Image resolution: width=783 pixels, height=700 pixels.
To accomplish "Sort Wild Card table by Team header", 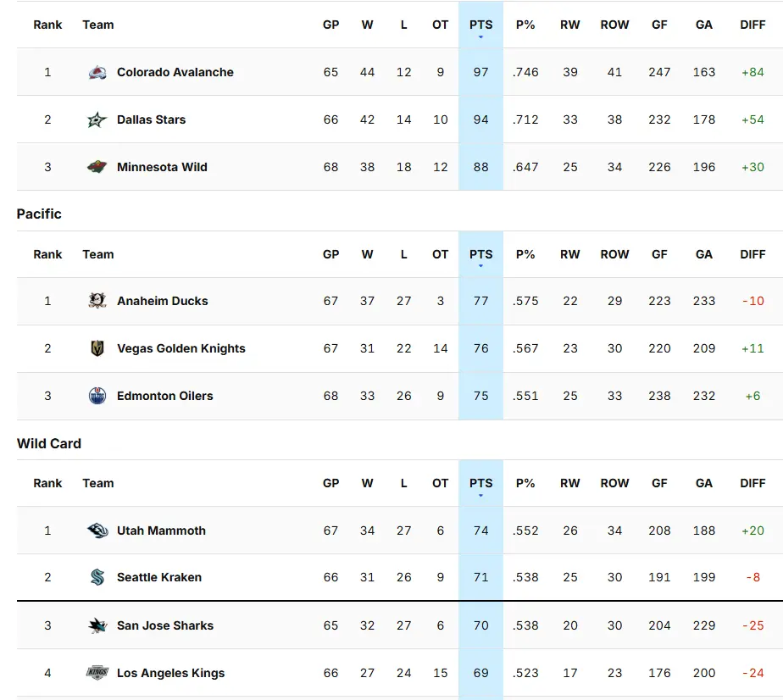I will coord(98,483).
